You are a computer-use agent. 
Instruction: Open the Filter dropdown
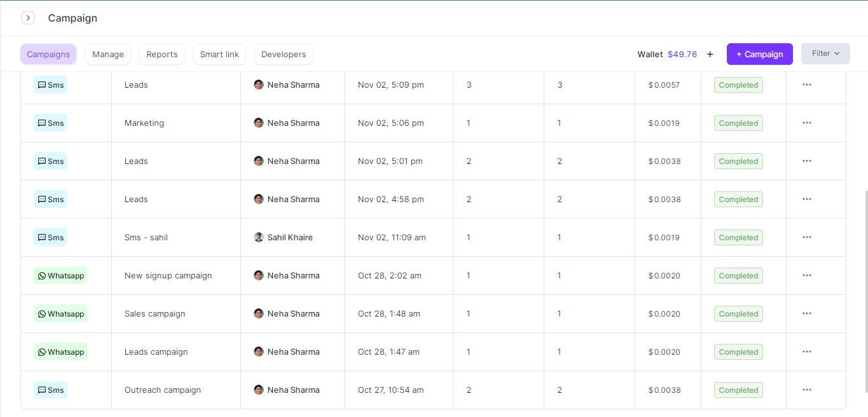(825, 53)
